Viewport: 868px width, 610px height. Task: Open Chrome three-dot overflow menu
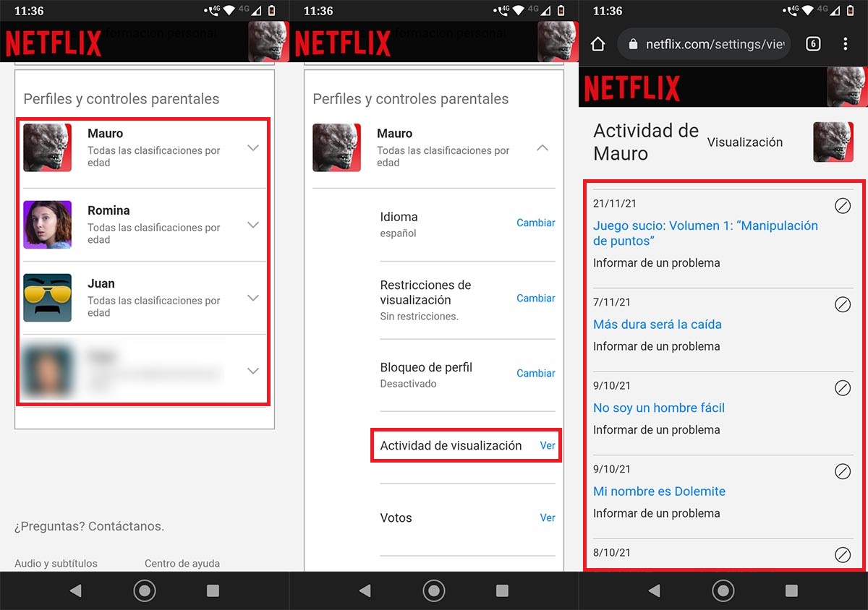(x=845, y=44)
